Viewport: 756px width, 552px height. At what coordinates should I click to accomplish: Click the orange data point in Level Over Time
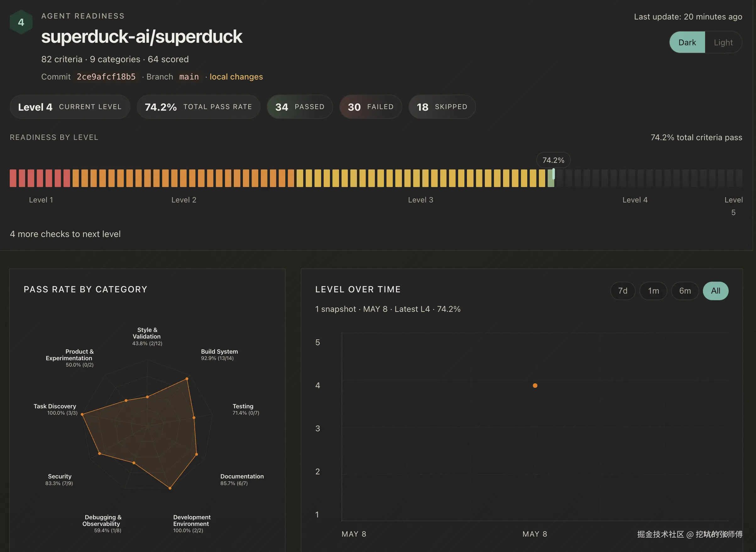pyautogui.click(x=535, y=386)
